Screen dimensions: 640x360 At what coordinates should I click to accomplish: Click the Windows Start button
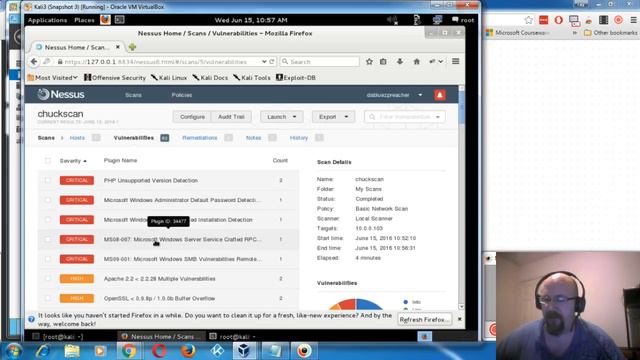[12, 351]
